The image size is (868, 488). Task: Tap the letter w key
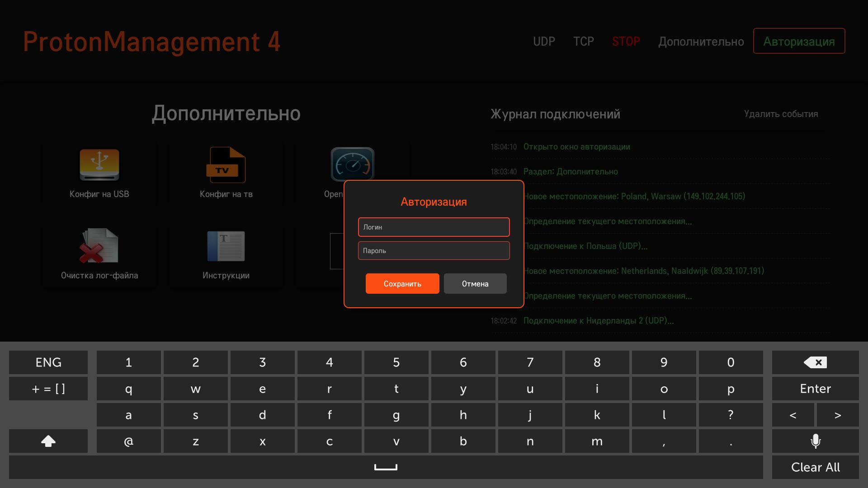point(196,389)
